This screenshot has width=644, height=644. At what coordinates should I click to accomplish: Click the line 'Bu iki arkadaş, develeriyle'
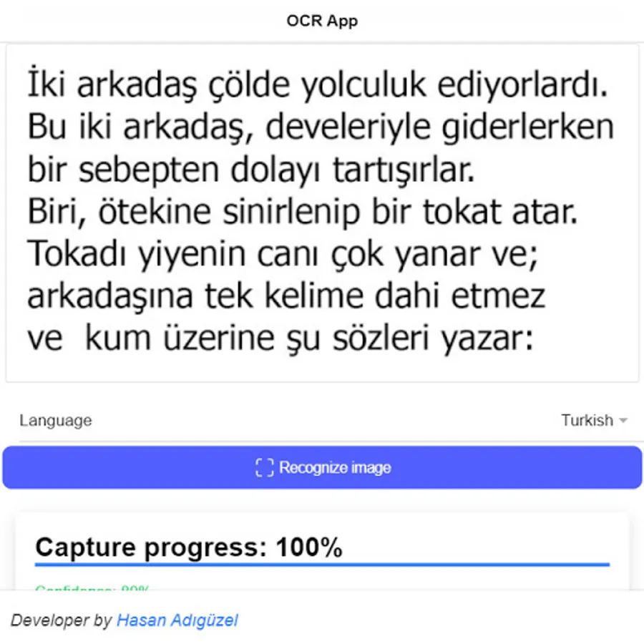click(x=321, y=127)
